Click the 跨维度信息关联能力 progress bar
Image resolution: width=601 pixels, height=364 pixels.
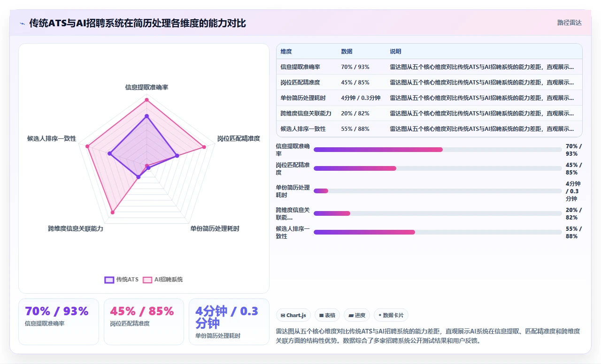point(438,213)
